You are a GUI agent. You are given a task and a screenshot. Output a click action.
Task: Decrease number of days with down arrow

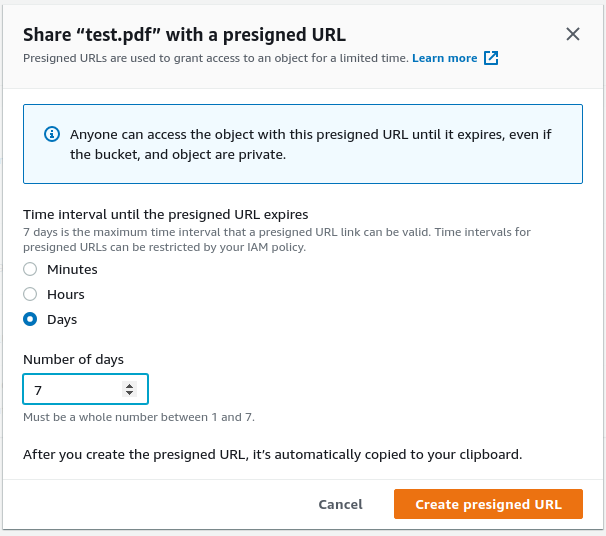point(128,393)
